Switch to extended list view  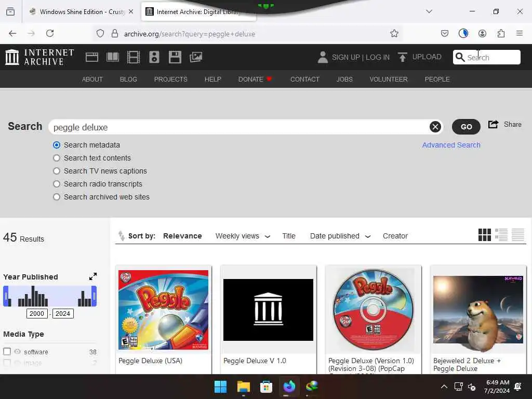[x=501, y=235]
